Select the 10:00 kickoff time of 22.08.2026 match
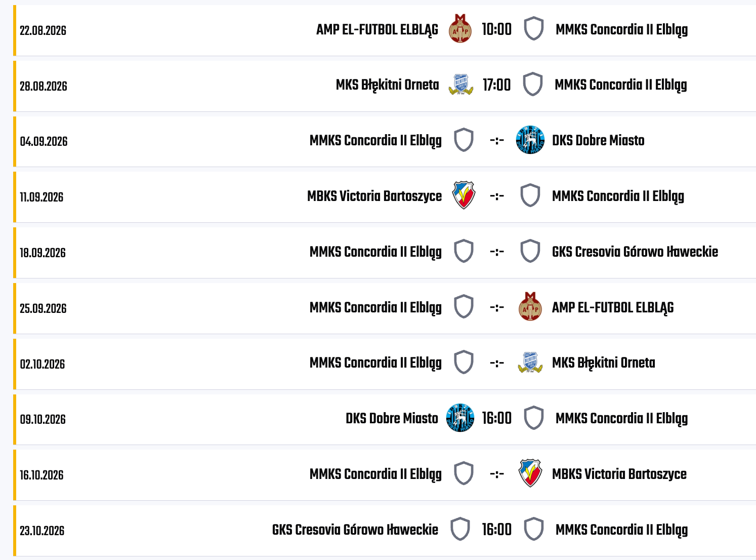 click(x=497, y=29)
